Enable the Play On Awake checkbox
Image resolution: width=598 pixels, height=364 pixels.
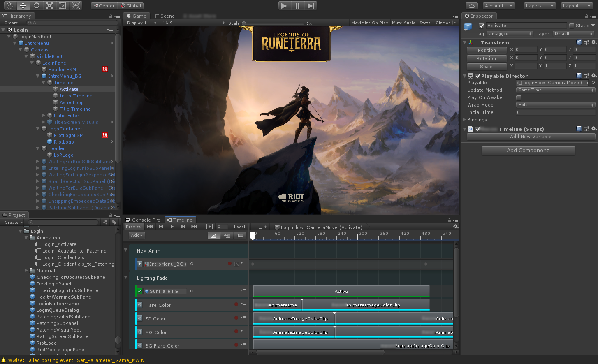point(519,97)
